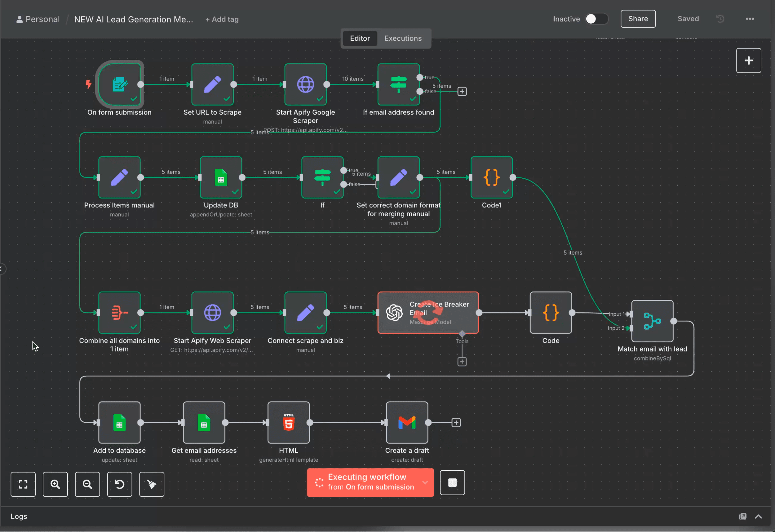
Task: Click the Share button
Action: pos(638,19)
